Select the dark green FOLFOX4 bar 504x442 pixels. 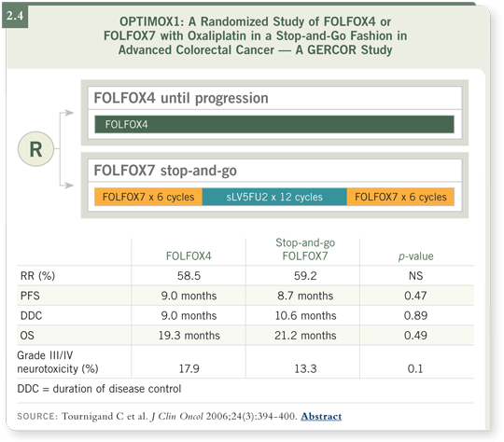tap(274, 124)
